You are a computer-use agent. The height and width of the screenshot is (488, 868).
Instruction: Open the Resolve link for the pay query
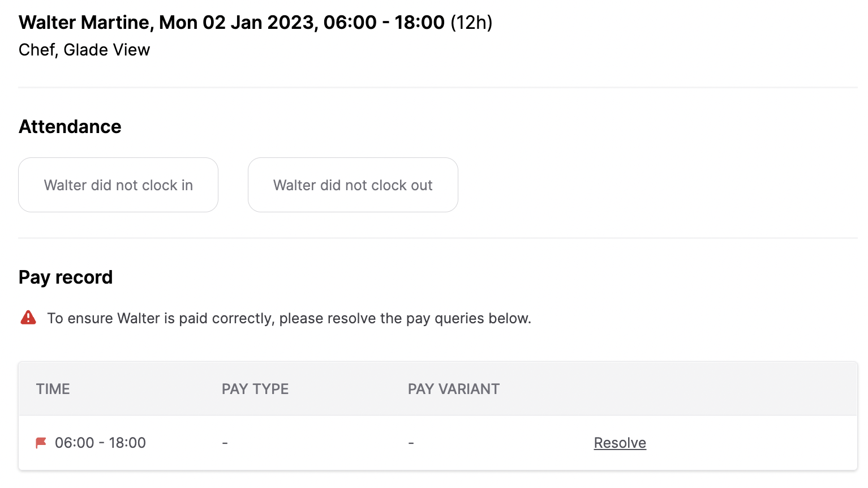pyautogui.click(x=620, y=443)
